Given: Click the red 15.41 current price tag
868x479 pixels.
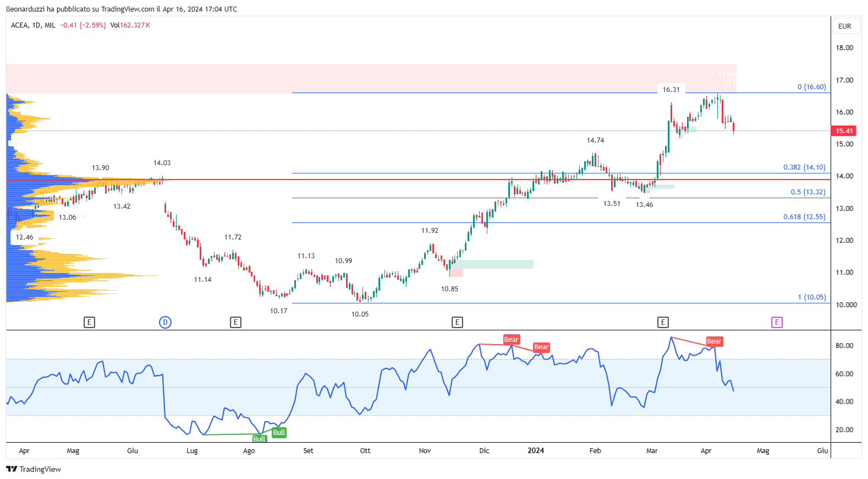Looking at the screenshot, I should 844,131.
